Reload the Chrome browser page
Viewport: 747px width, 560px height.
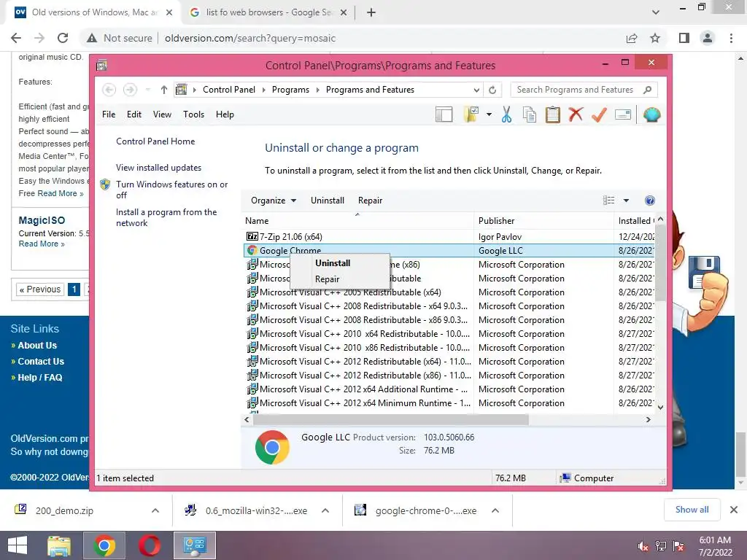[x=63, y=38]
